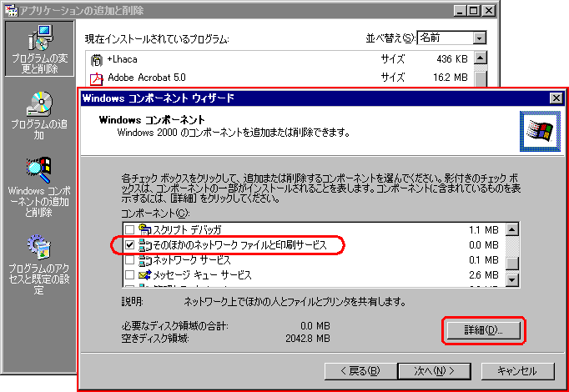Check the スクリプト デバッガ checkbox
The height and width of the screenshot is (392, 569).
129,230
